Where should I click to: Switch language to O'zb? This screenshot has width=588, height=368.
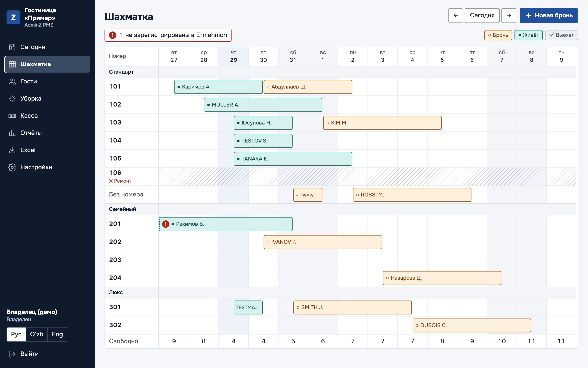37,334
